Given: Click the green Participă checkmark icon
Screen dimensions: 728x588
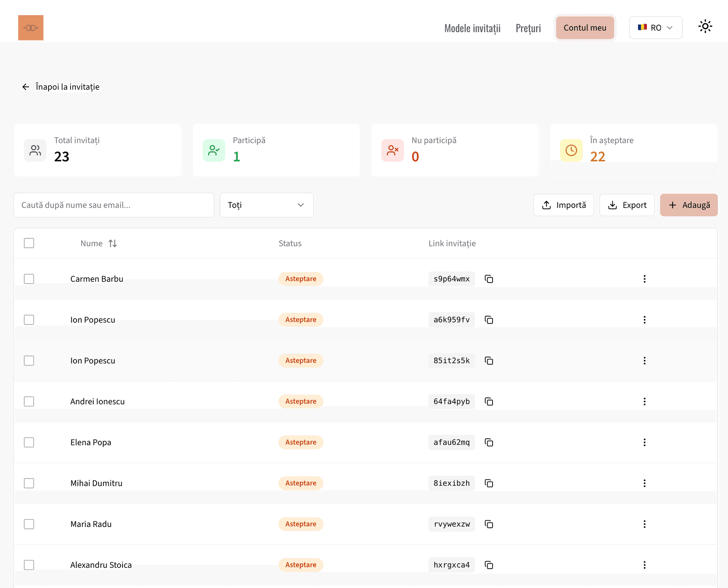Looking at the screenshot, I should tap(214, 150).
